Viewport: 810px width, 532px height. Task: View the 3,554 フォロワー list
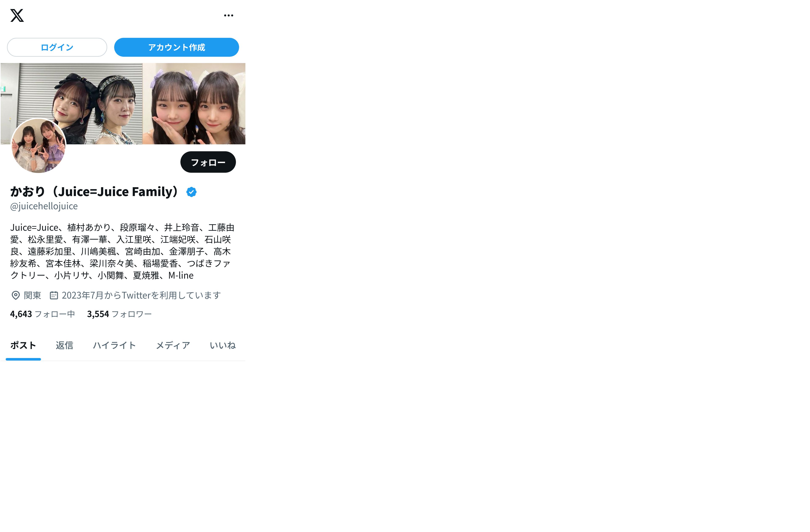click(119, 314)
